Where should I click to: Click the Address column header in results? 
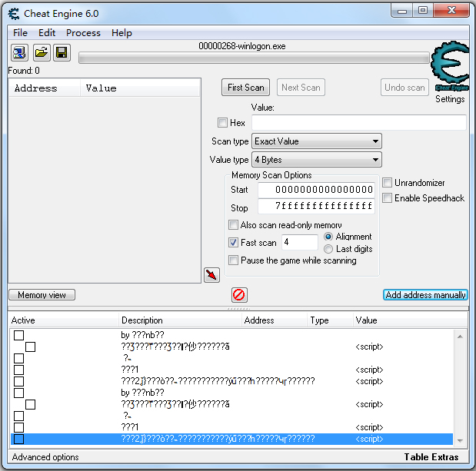(45, 88)
